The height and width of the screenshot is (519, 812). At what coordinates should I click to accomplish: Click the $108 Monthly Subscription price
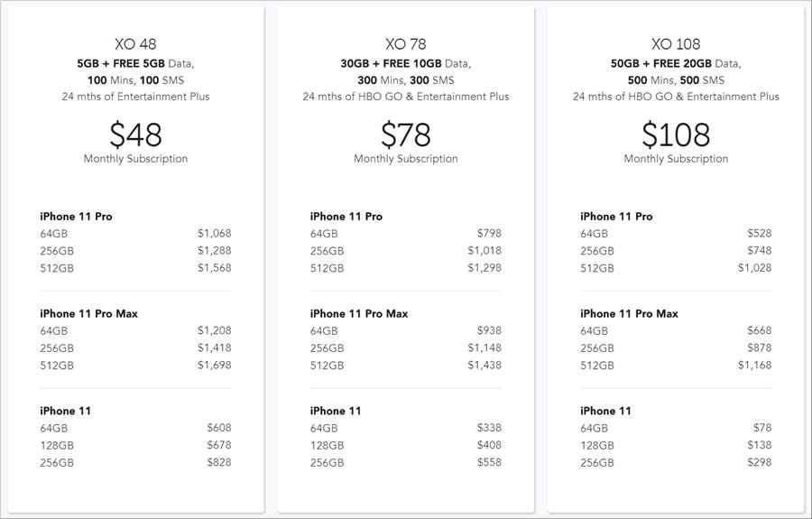click(x=676, y=134)
